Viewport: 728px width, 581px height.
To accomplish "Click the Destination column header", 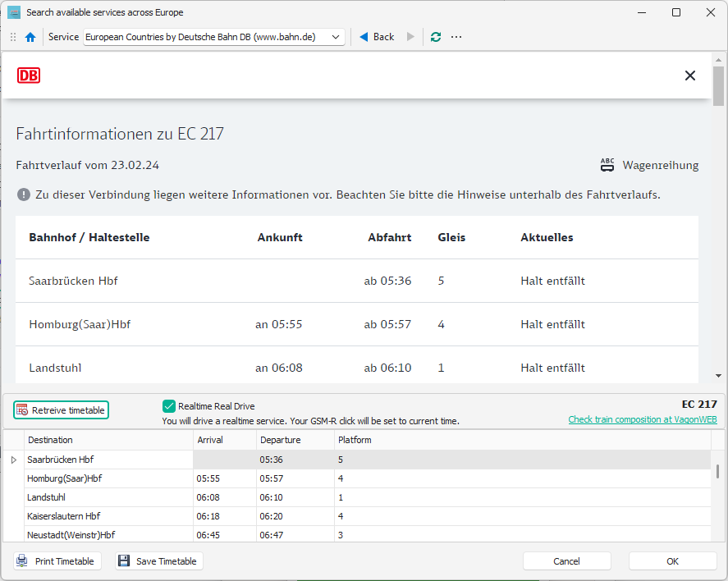I will tap(108, 440).
